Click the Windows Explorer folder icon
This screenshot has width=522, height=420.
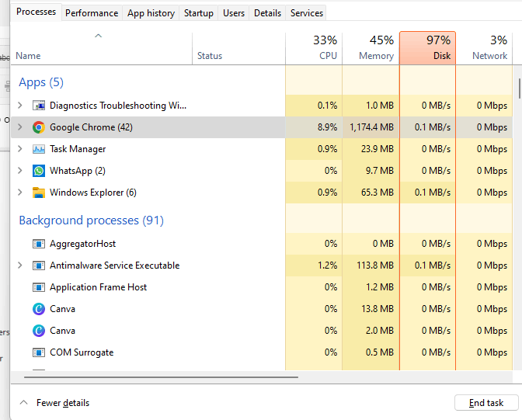(39, 193)
